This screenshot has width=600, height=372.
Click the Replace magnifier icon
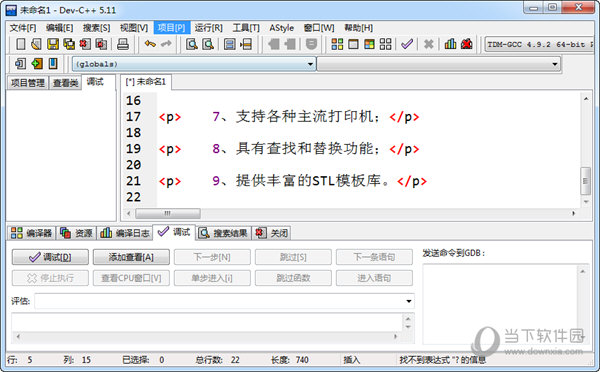208,44
